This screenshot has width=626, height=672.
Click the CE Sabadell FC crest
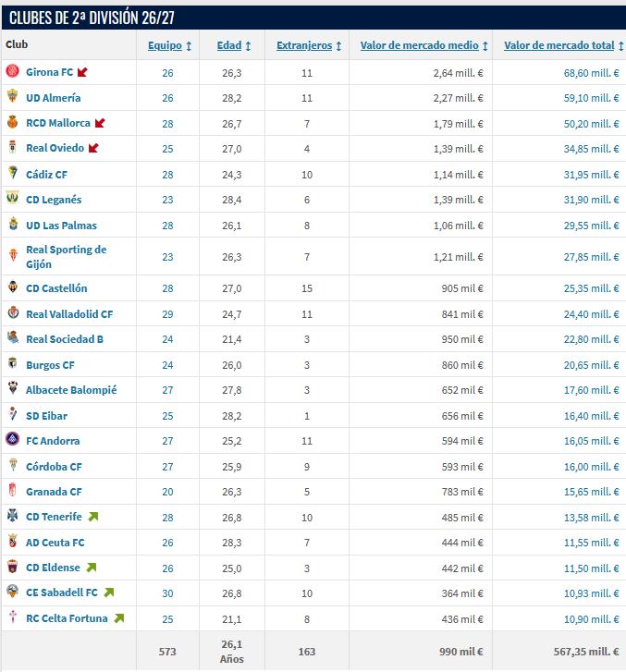(x=13, y=591)
